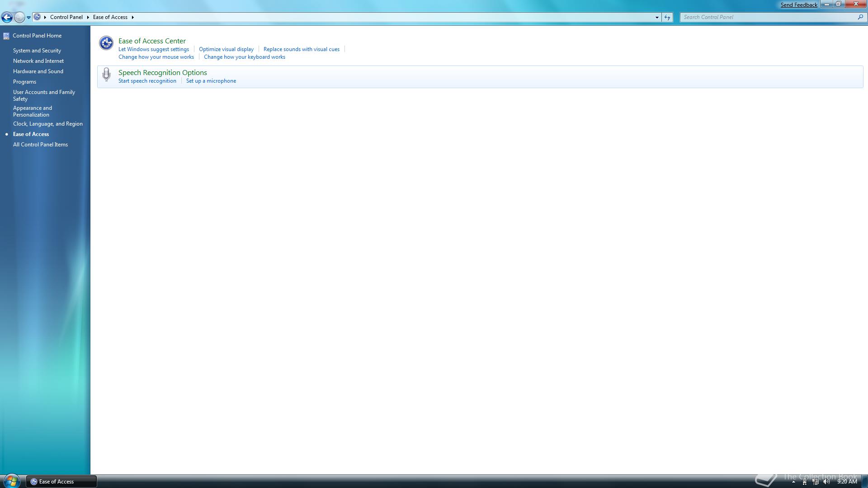Select Ease of Access taskbar button
Image resolution: width=868 pixels, height=488 pixels.
click(61, 482)
